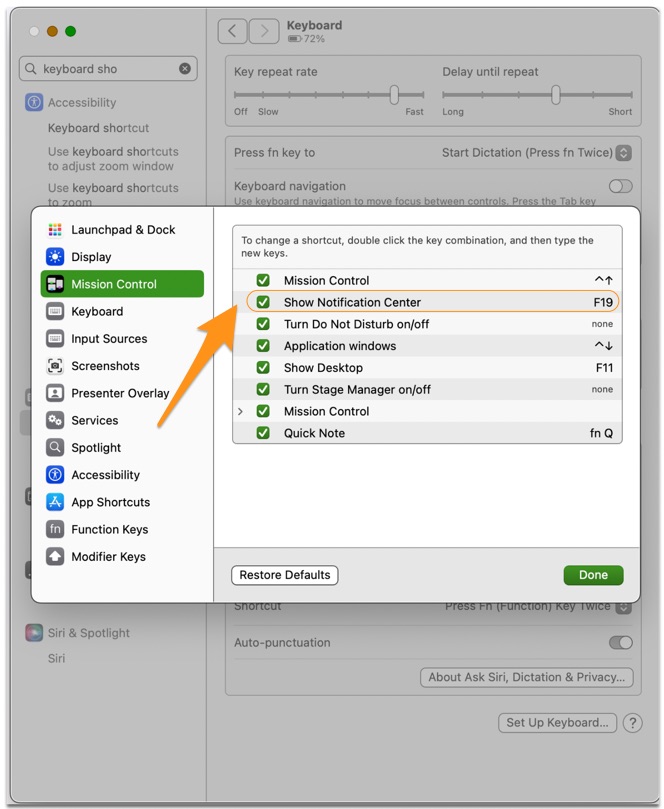The height and width of the screenshot is (809, 664).
Task: Click Restore Defaults button
Action: point(285,575)
